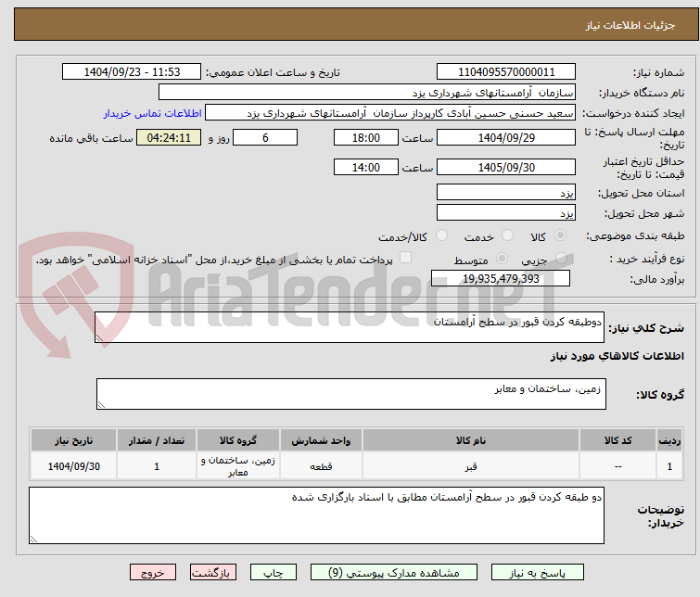Click the announcement date field 1404/09/23 - 11:53

(132, 72)
